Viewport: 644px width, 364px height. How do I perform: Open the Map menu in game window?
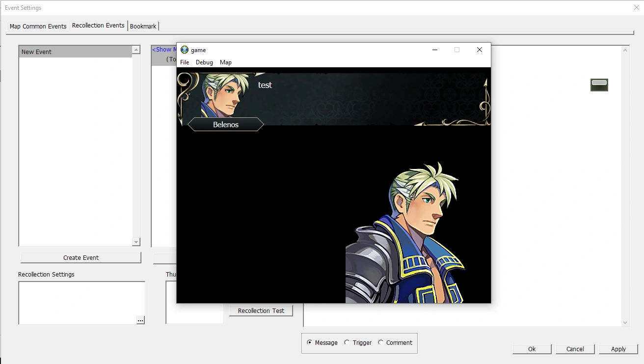pyautogui.click(x=226, y=62)
